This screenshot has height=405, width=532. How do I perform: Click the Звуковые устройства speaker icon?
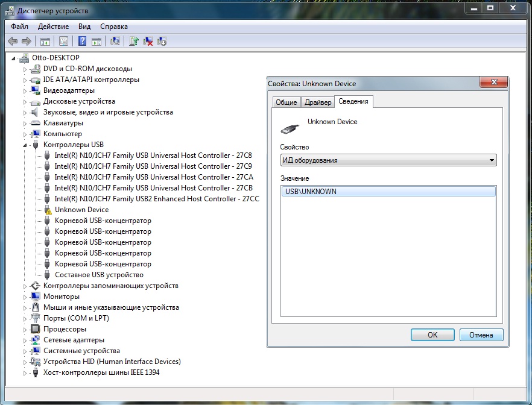point(34,112)
